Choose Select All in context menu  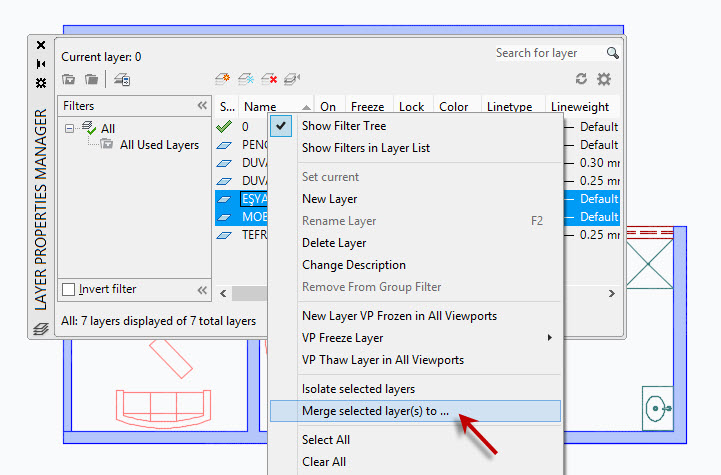click(326, 440)
